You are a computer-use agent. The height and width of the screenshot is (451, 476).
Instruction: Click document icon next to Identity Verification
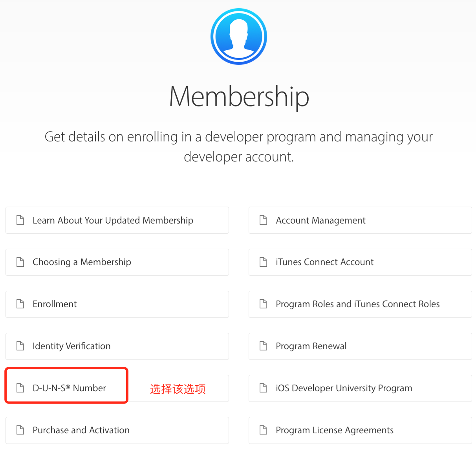click(20, 346)
